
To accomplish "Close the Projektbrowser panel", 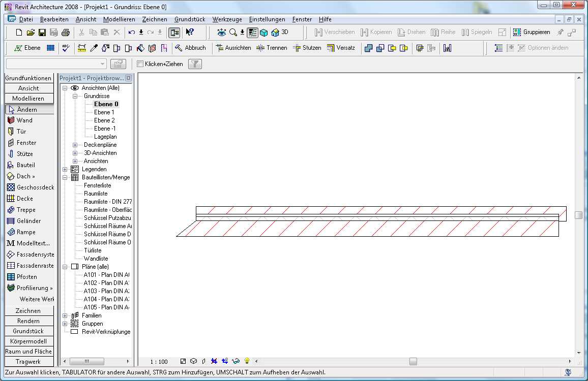I will pyautogui.click(x=128, y=78).
